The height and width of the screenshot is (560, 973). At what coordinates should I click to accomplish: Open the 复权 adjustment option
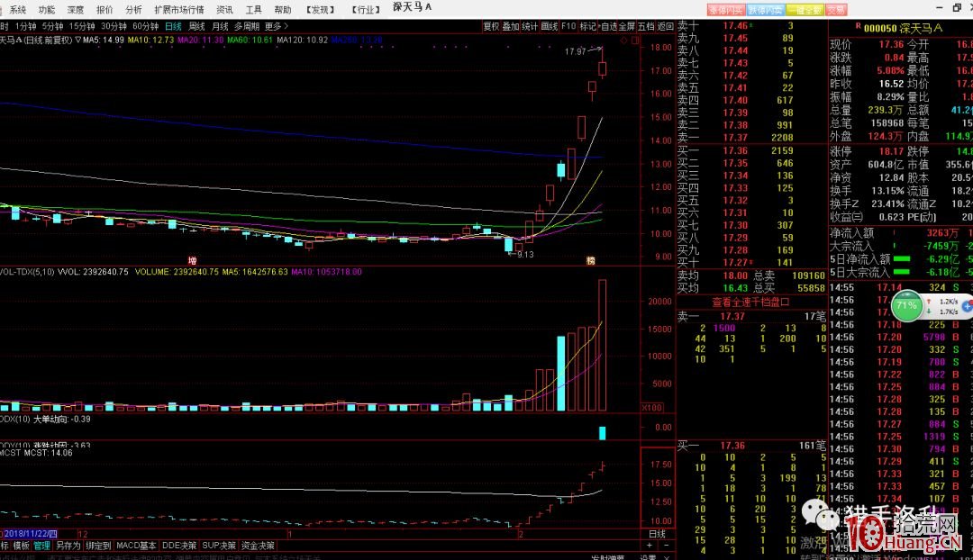[492, 26]
